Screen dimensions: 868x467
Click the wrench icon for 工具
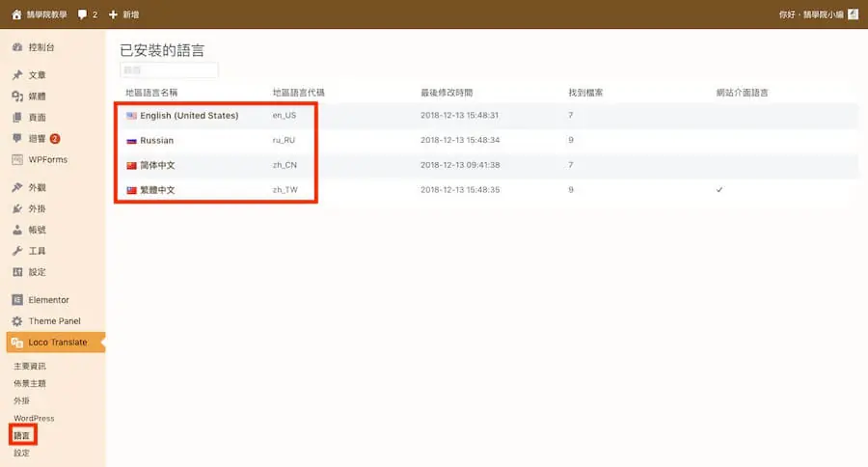click(17, 251)
